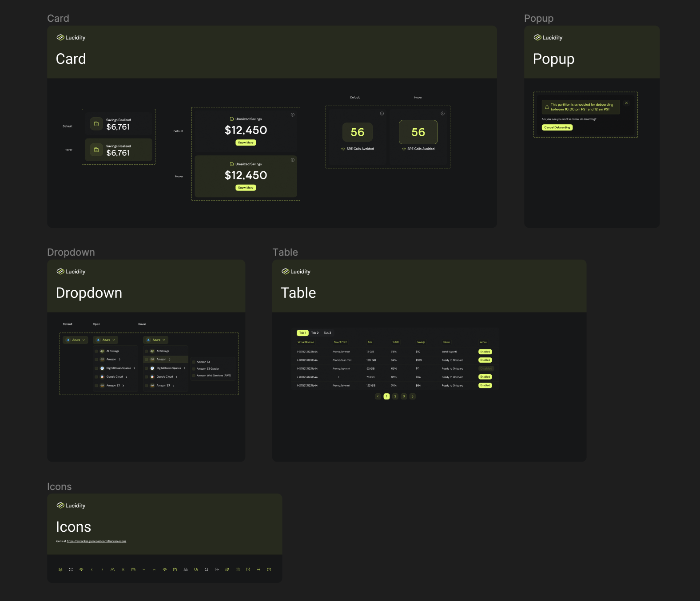Click the server stack icon in the Icons panel
700x601 pixels.
click(259, 569)
